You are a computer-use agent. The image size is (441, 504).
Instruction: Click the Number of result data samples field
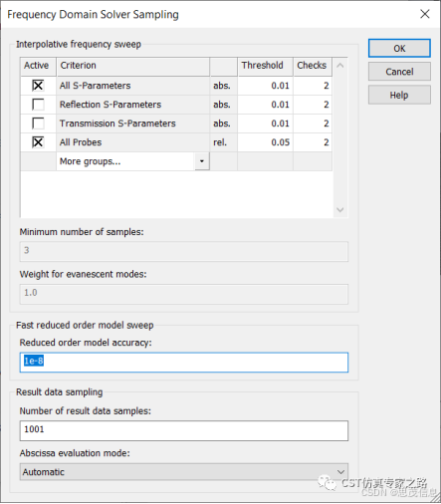pos(184,430)
